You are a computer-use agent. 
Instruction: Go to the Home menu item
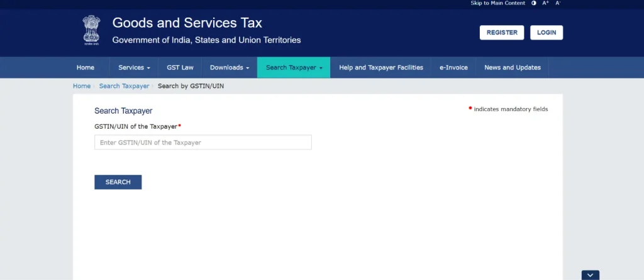[86, 68]
